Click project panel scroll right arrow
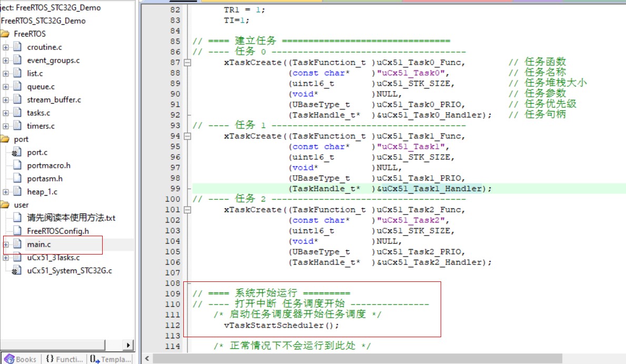Screen dimensions: 626x364 point(128,345)
